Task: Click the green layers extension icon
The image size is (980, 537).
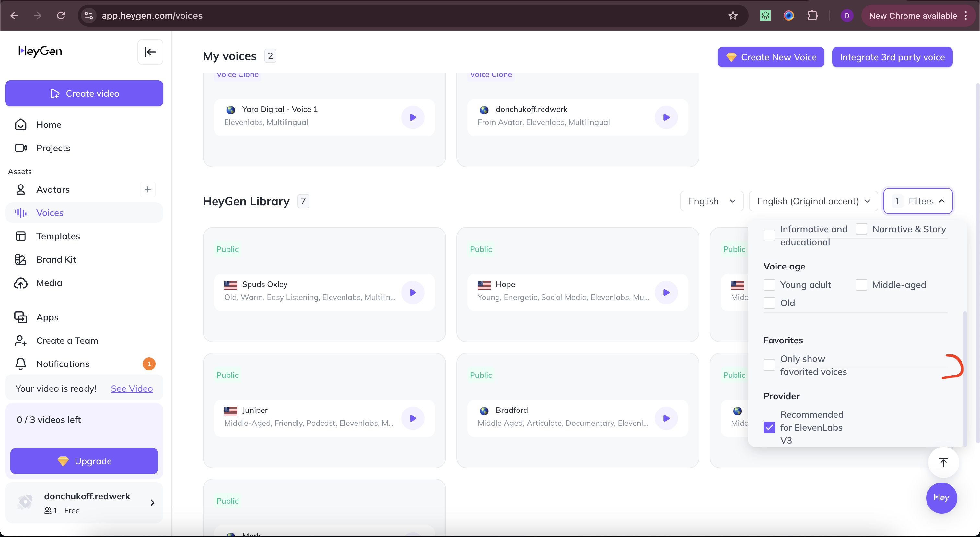Action: [x=765, y=16]
